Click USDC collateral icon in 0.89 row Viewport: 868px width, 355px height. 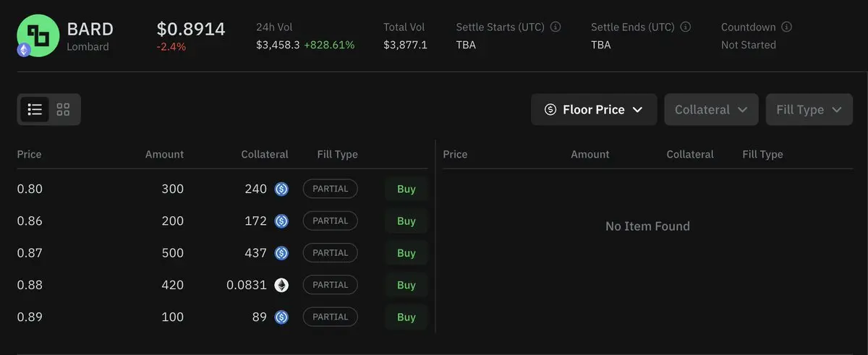point(281,317)
